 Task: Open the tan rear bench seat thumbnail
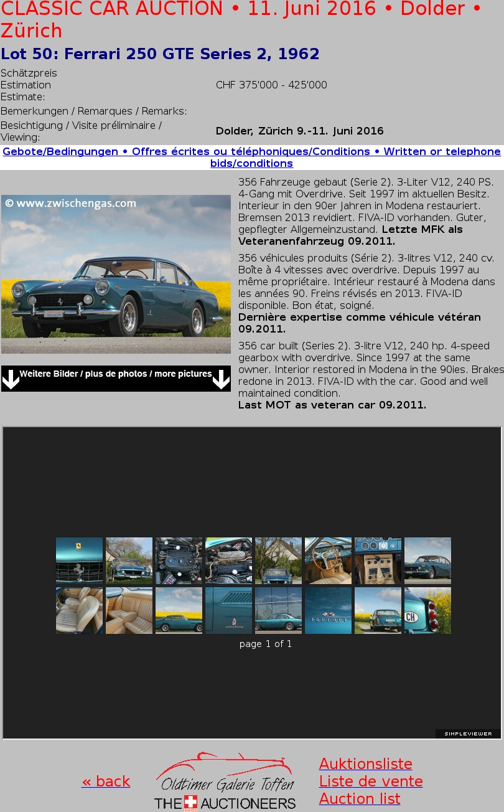click(x=129, y=610)
